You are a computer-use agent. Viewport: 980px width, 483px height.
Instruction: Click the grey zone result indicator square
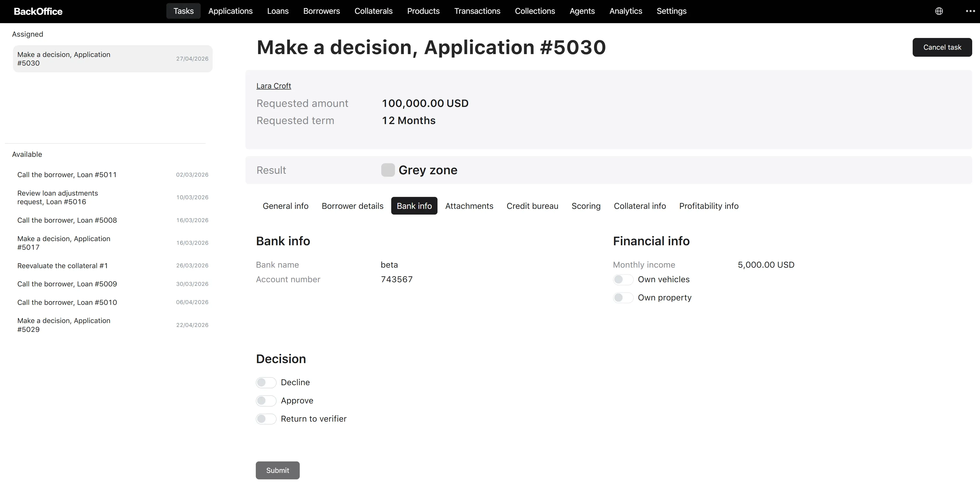388,170
